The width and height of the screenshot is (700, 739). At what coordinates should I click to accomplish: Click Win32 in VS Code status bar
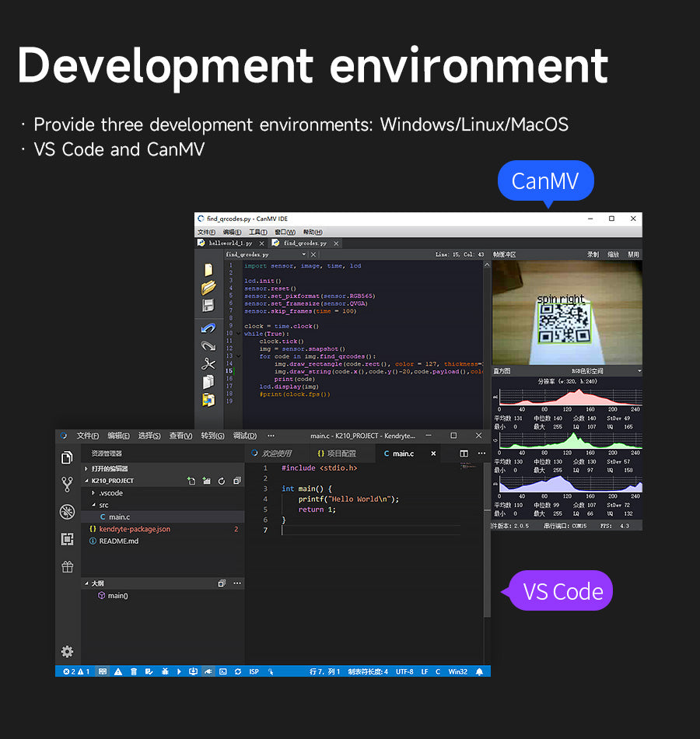pos(457,671)
